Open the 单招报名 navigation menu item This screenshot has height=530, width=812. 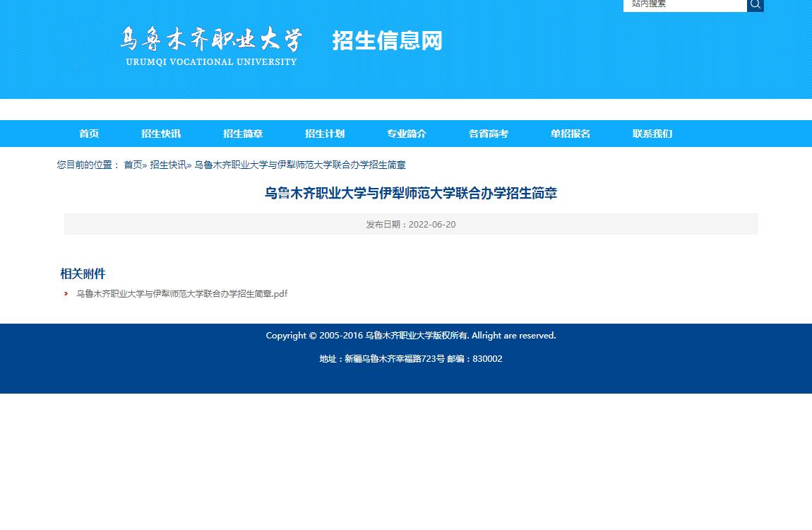point(570,134)
